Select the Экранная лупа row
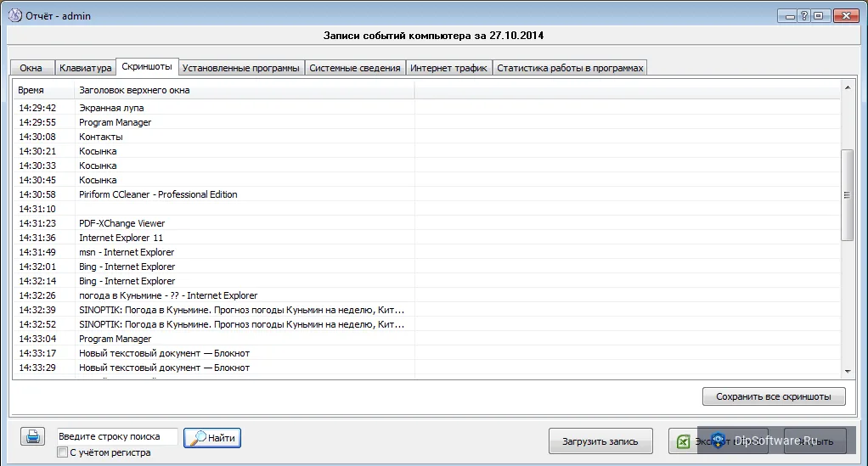Viewport: 868px width, 466px height. point(427,107)
